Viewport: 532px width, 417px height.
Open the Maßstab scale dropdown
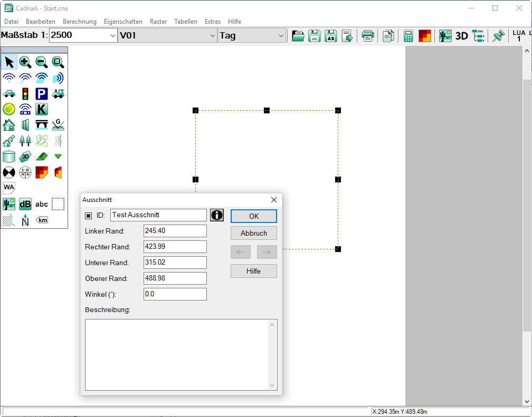pyautogui.click(x=113, y=36)
